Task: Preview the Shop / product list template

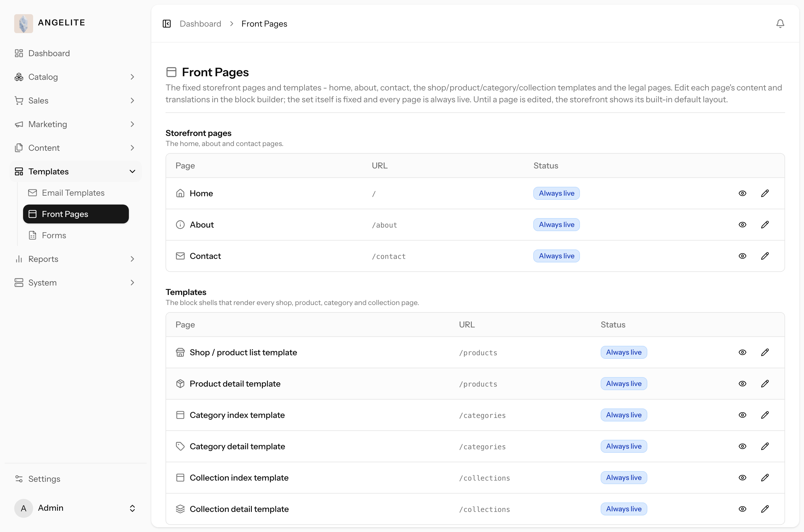Action: (x=742, y=352)
